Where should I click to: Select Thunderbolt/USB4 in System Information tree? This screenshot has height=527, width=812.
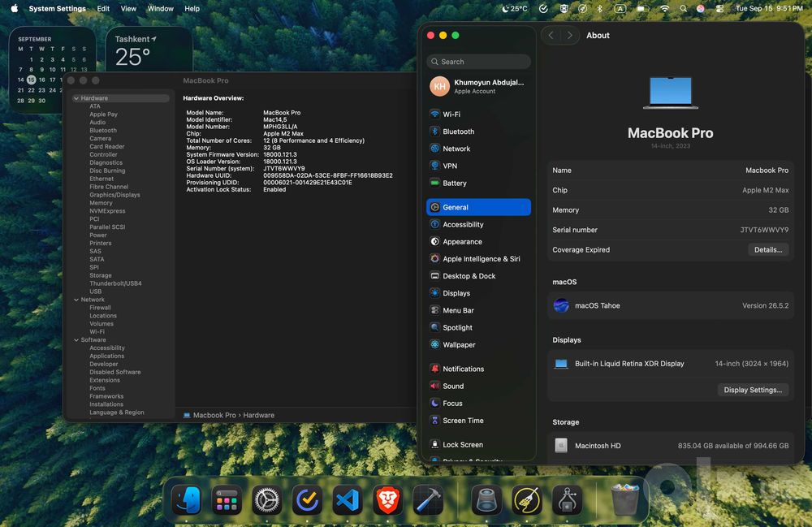pyautogui.click(x=115, y=283)
